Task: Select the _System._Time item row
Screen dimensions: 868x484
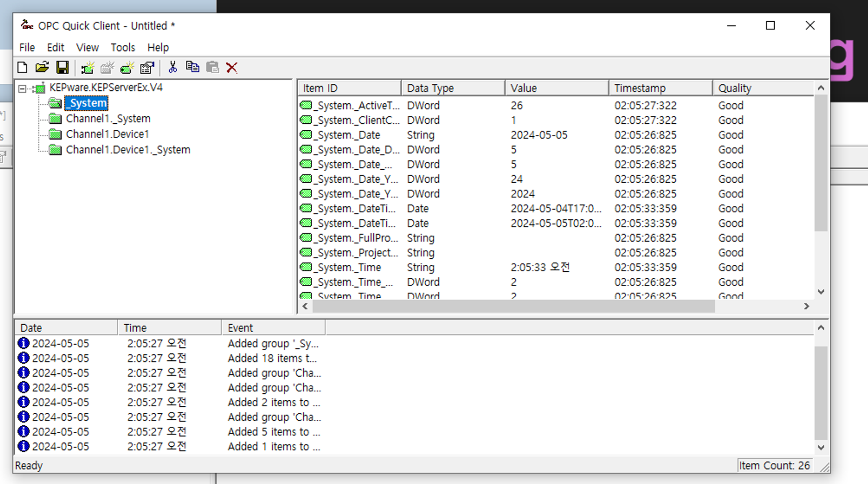Action: click(x=349, y=267)
